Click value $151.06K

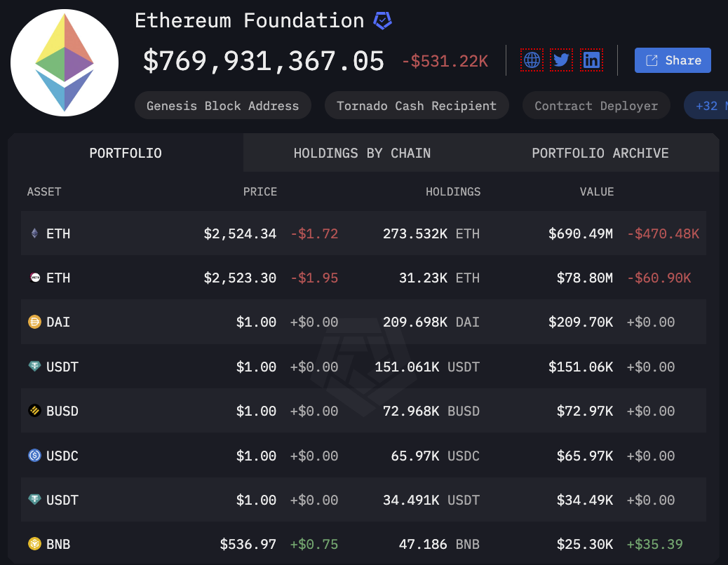[x=581, y=367]
